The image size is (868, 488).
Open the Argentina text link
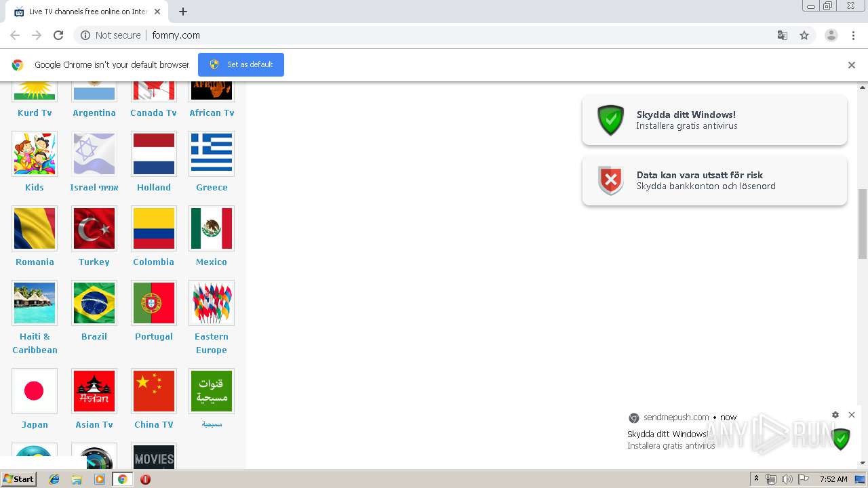click(94, 113)
